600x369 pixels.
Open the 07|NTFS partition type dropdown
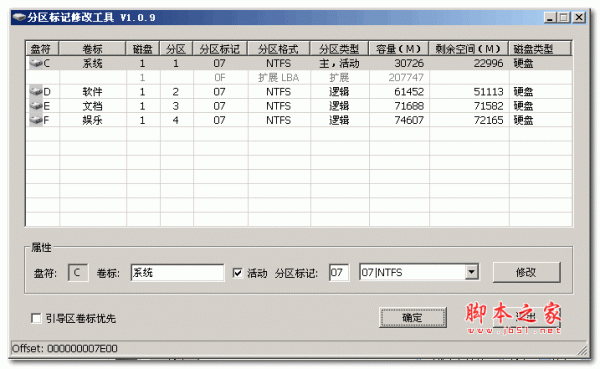point(471,273)
